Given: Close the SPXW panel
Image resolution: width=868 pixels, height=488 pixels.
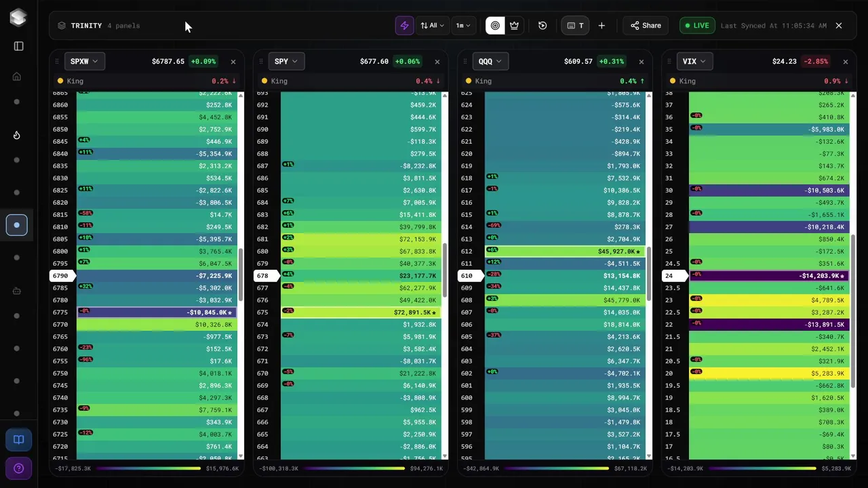Looking at the screenshot, I should pyautogui.click(x=233, y=62).
